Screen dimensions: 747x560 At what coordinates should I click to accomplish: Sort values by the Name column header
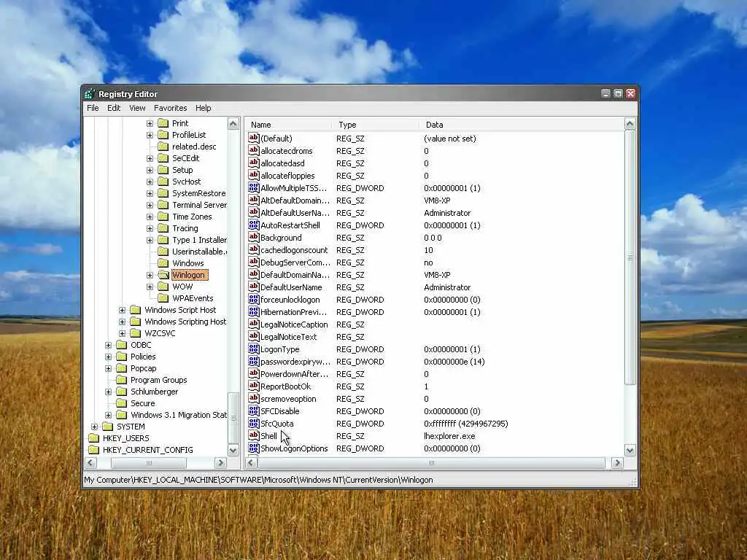click(x=288, y=125)
